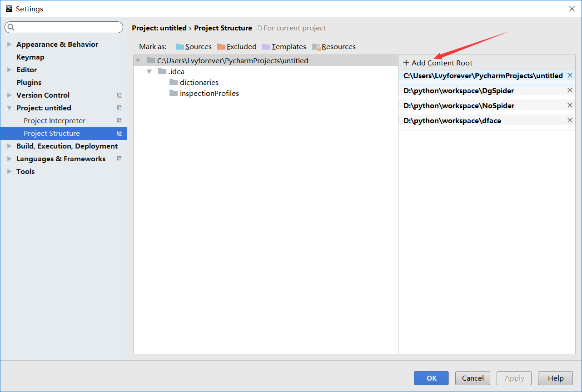Viewport: 582px width, 392px height.
Task: Open the Project Interpreter settings page
Action: tap(55, 121)
